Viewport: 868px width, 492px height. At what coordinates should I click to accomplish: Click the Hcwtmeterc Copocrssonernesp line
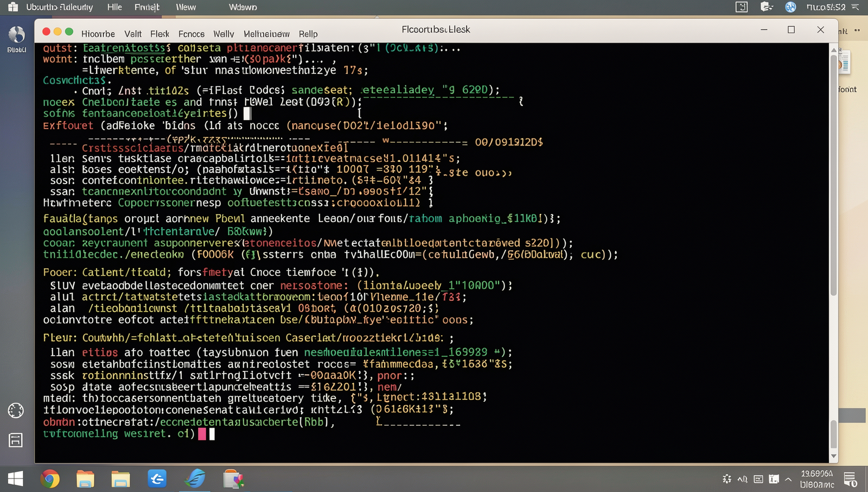point(238,203)
